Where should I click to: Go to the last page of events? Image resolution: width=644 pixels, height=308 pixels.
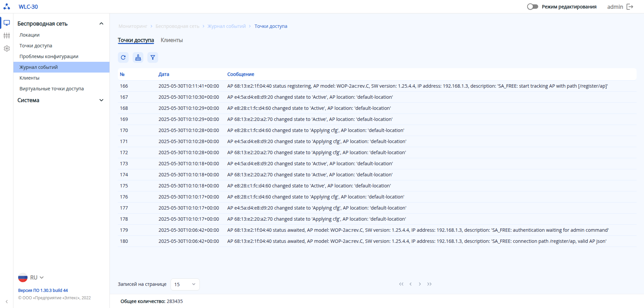[x=429, y=284]
